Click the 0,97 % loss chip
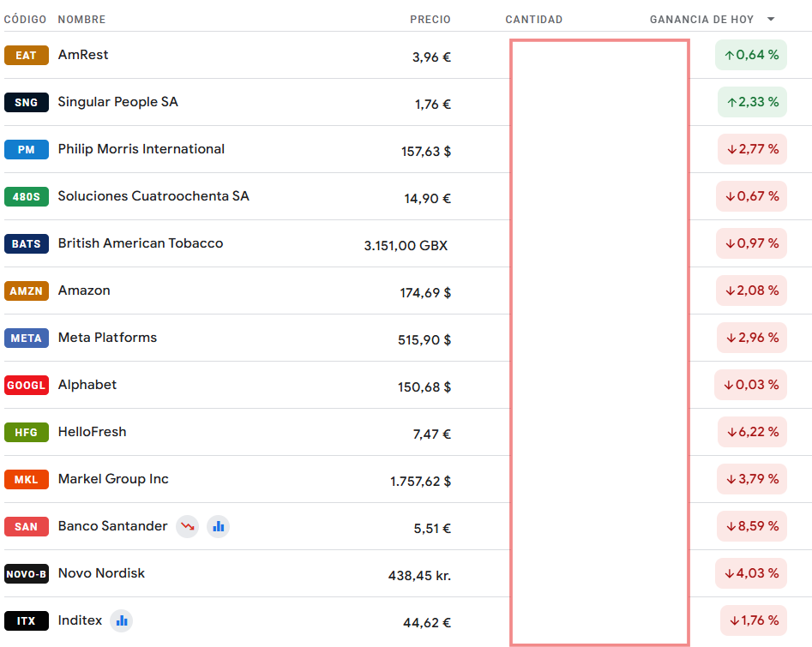Viewport: 812px width, 647px height. [x=751, y=243]
